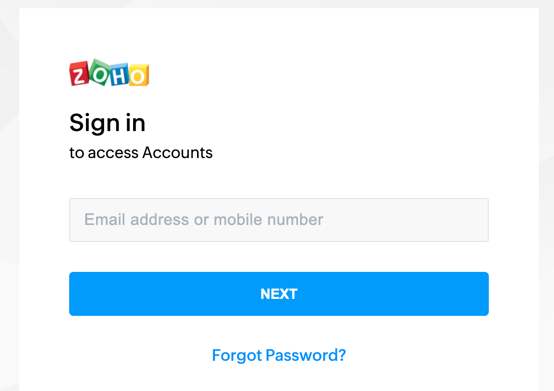Click the "Sign in" heading

(x=107, y=124)
